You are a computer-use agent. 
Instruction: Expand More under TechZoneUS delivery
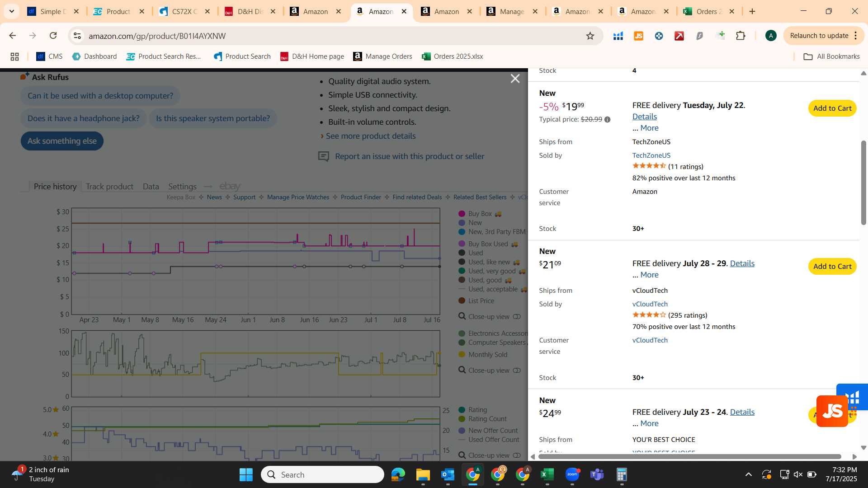tap(649, 128)
